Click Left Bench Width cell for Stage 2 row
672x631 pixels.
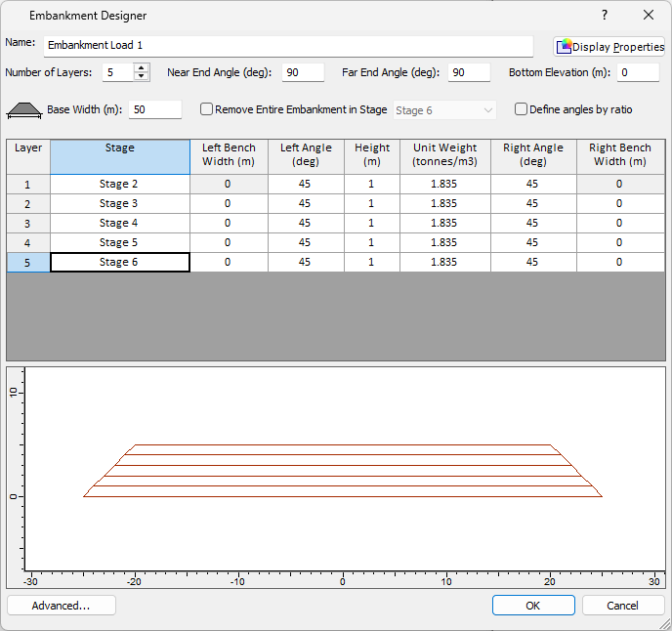click(229, 185)
